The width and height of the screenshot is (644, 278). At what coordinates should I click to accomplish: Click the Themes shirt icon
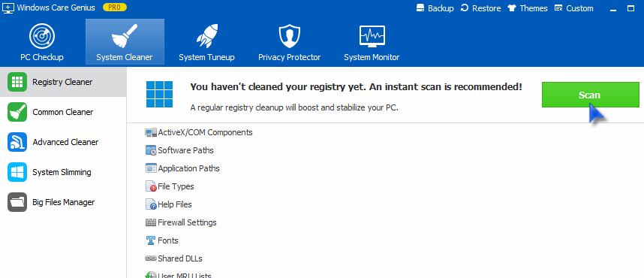tap(512, 8)
